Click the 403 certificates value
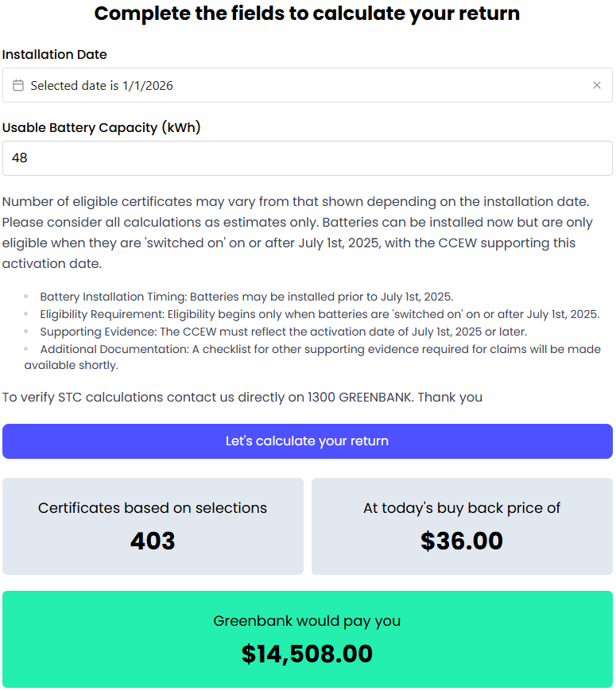Viewport: 616px width, 691px height. tap(153, 542)
